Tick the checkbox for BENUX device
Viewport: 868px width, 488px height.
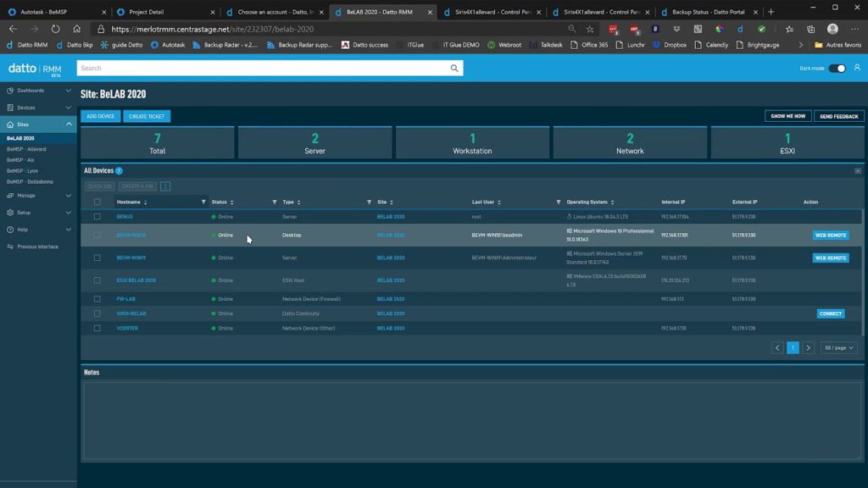click(x=97, y=217)
